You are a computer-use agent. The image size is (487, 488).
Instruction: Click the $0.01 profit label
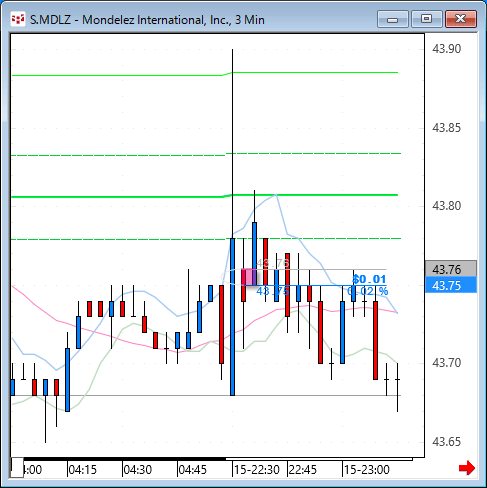click(x=369, y=279)
